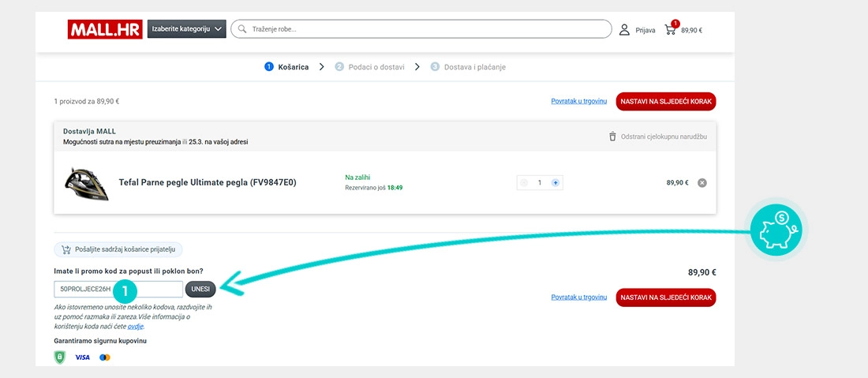
Task: Expand the Izaberite kategoriju dropdown
Action: point(186,29)
